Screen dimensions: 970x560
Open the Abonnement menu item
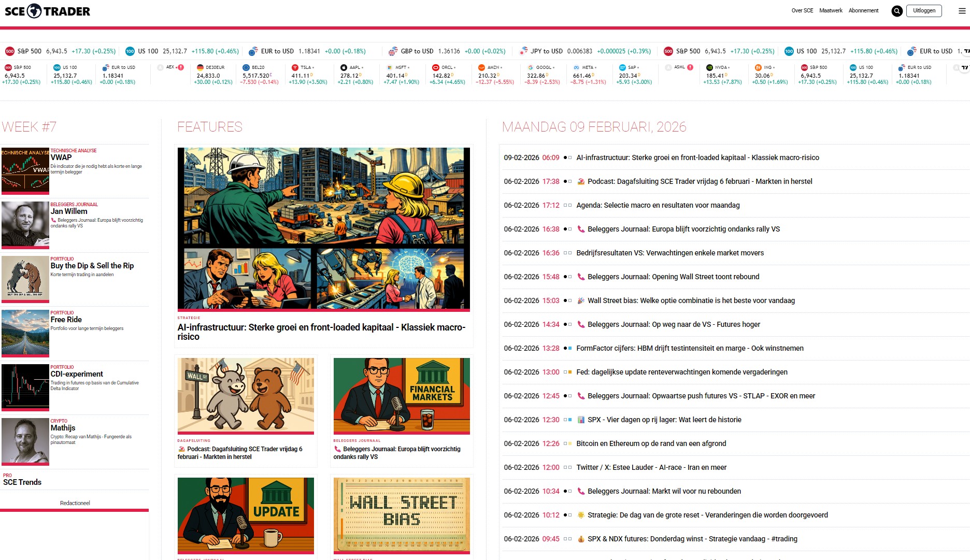[863, 10]
